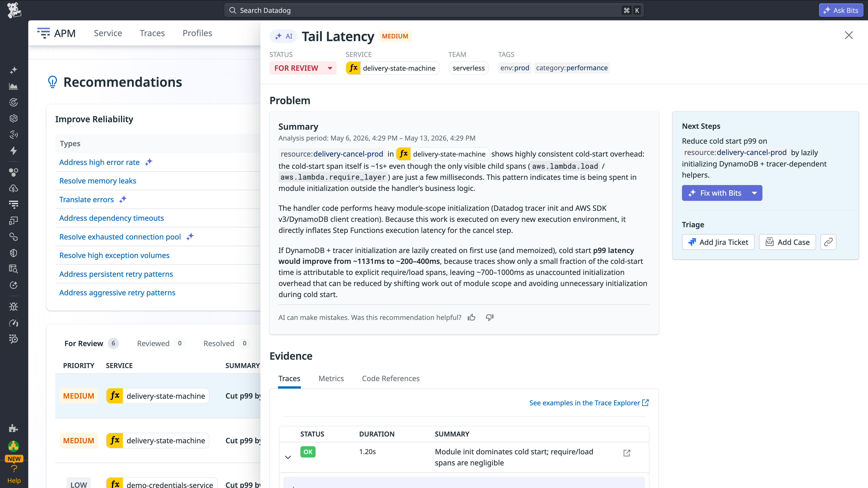Open the puzzle piece Integrations icon
The height and width of the screenshot is (488, 868).
click(14, 428)
